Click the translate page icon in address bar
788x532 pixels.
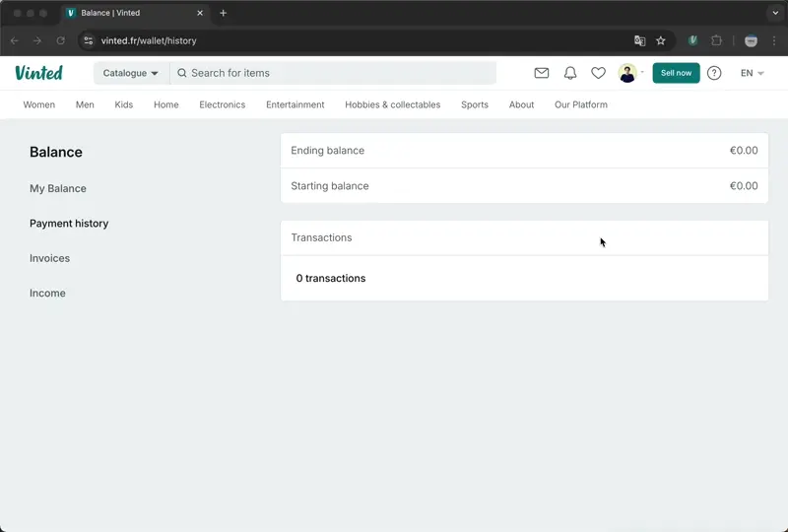640,40
